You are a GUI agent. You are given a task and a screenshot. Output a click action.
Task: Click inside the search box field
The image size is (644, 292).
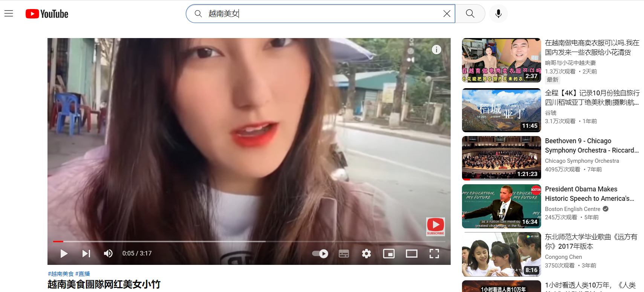320,14
